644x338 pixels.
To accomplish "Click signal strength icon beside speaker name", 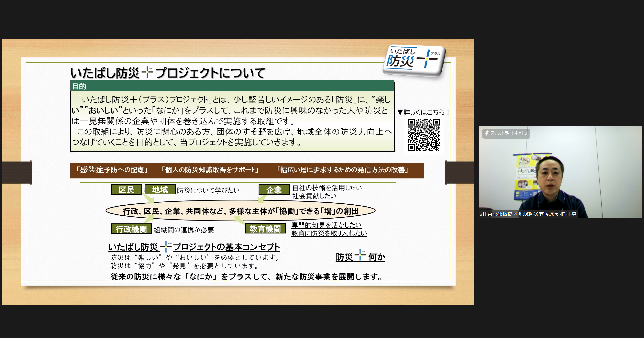I will [482, 214].
